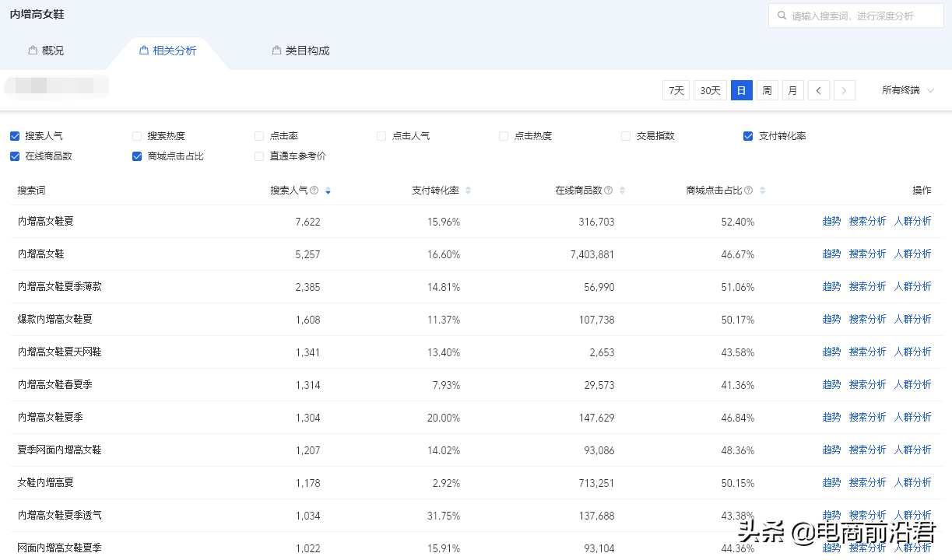Open 人群分析 for keyword 内增高女鞋
952x560 pixels.
912,254
